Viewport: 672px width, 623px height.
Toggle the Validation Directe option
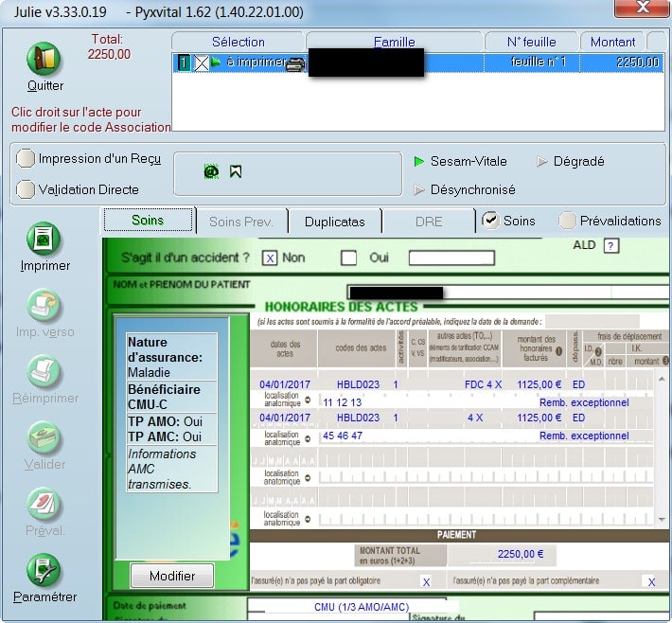tap(27, 189)
